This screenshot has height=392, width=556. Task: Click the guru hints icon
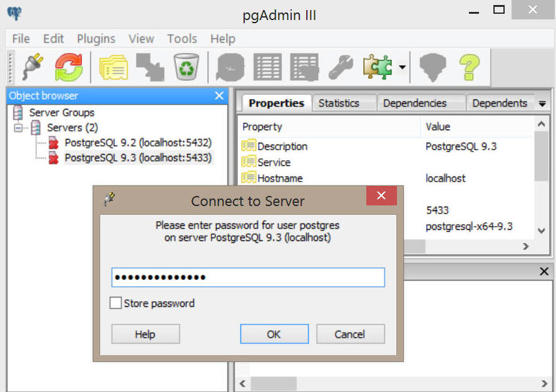click(433, 67)
